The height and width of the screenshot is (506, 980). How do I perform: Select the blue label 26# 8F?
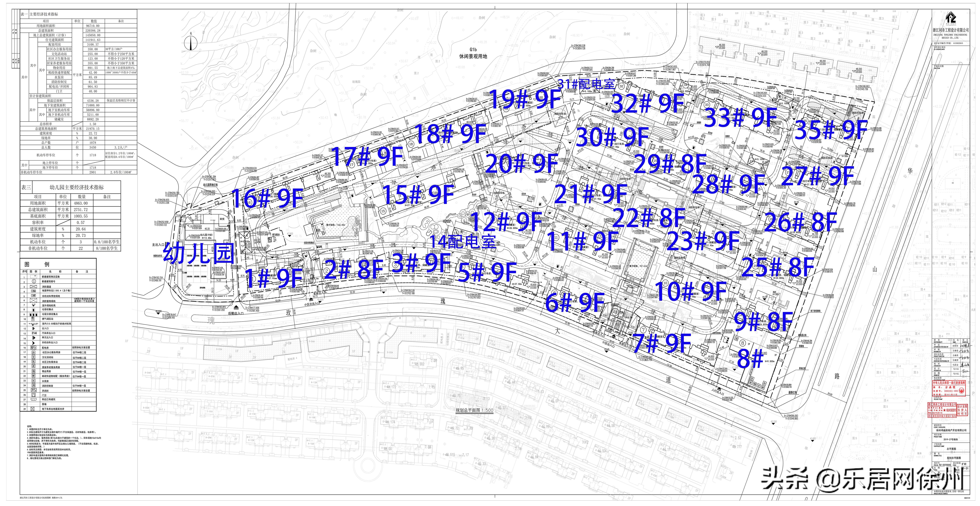[x=801, y=222]
